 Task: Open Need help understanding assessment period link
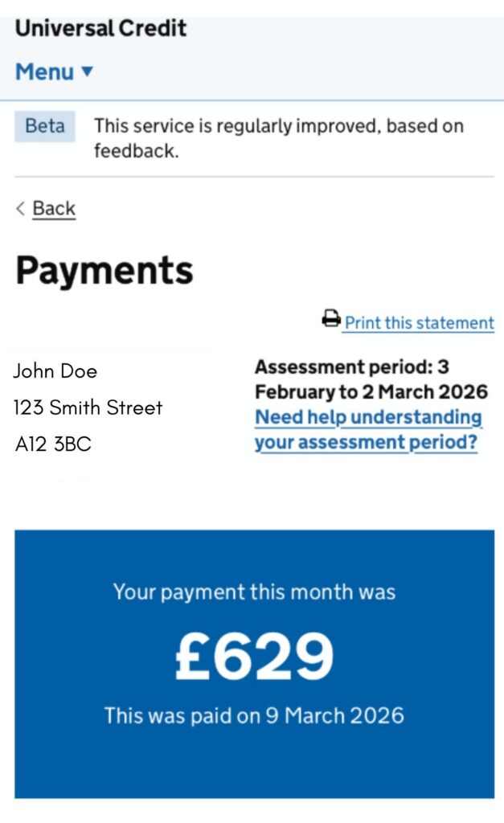368,429
